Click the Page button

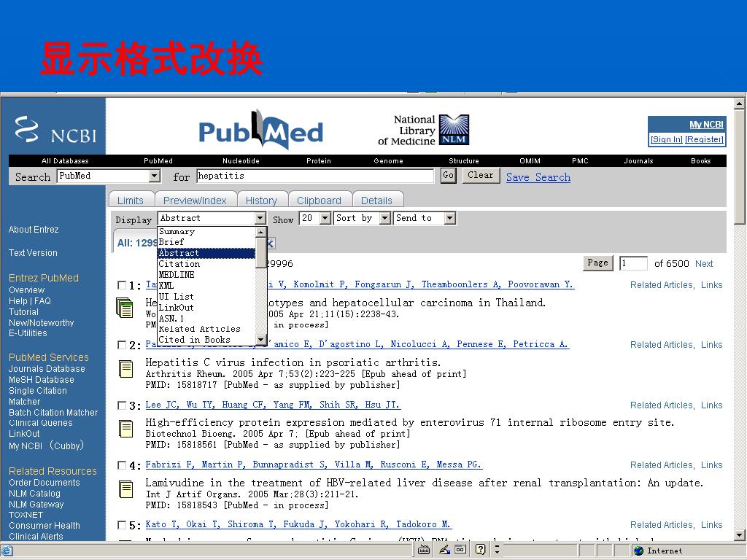click(598, 262)
